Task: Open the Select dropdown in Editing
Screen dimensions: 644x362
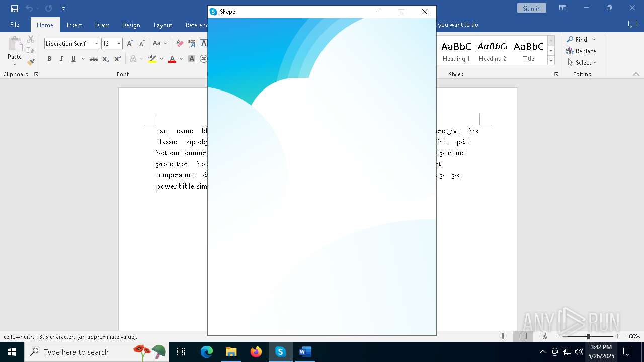Action: [582, 62]
